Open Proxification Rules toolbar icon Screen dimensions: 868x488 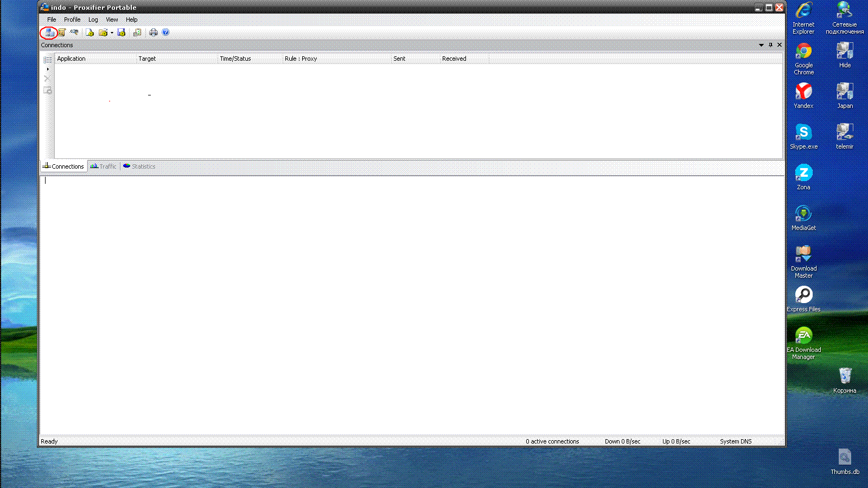62,33
